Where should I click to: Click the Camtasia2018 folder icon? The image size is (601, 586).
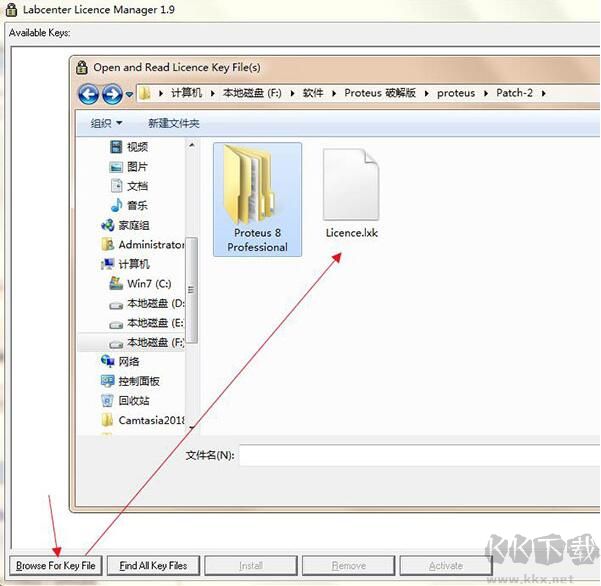pos(108,420)
